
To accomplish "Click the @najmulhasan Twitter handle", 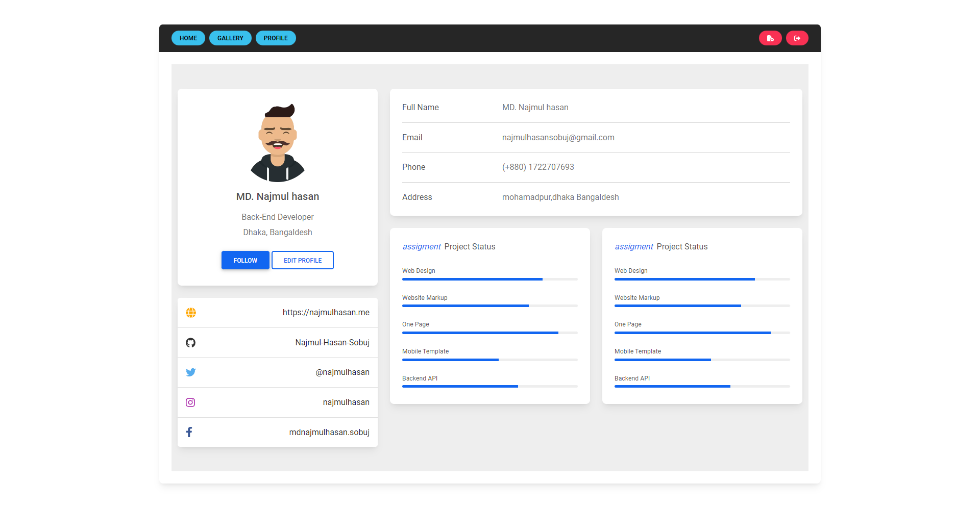I will pos(342,372).
